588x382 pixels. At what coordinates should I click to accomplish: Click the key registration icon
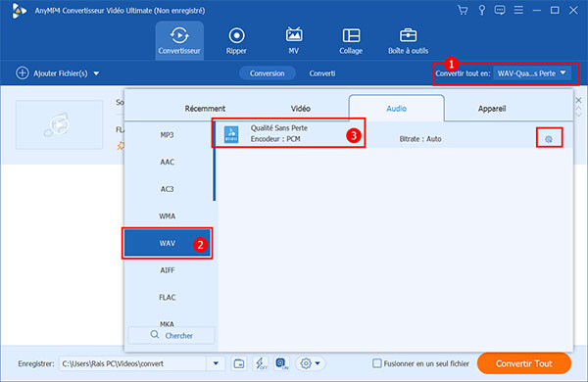(482, 10)
